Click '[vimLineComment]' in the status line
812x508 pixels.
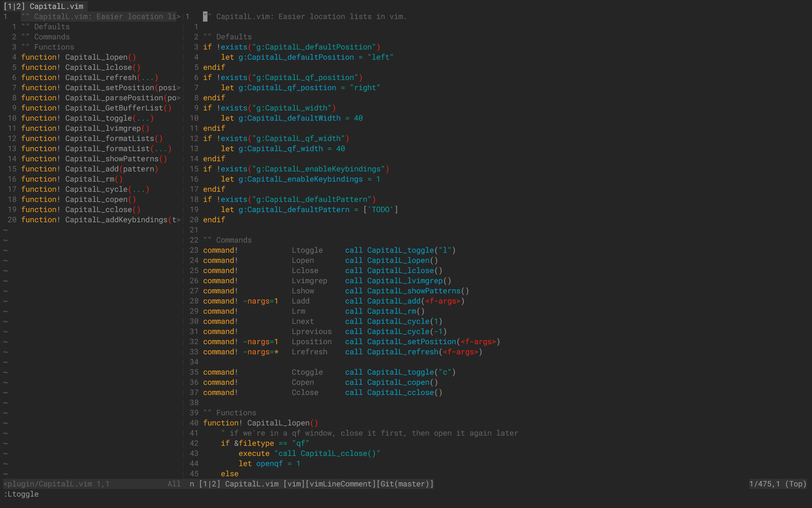(x=340, y=484)
